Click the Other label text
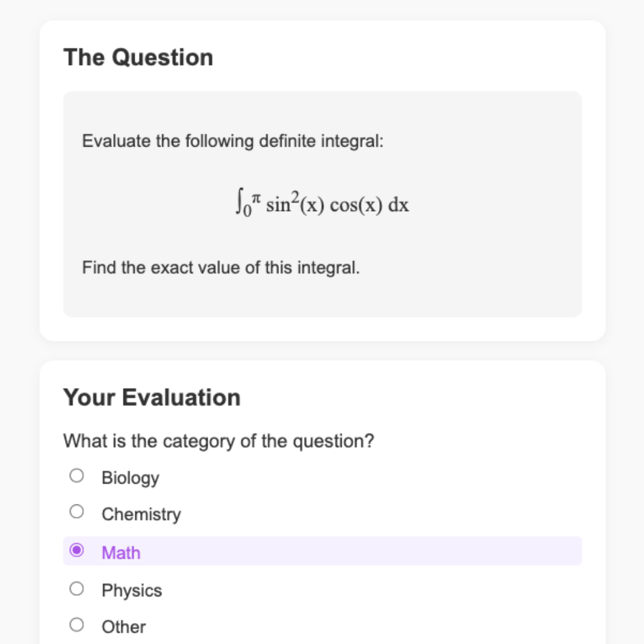This screenshot has height=644, width=644. click(x=123, y=627)
